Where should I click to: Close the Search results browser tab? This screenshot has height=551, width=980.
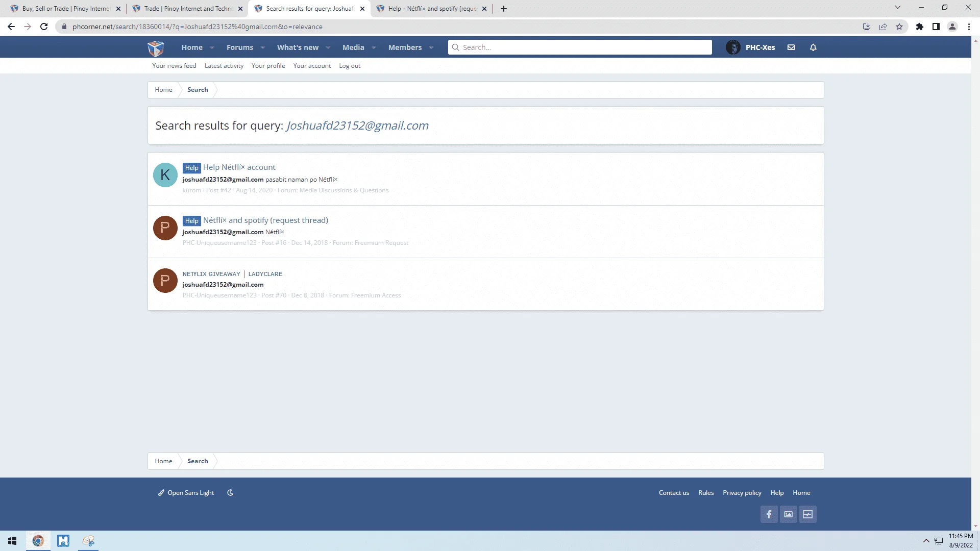coord(362,9)
